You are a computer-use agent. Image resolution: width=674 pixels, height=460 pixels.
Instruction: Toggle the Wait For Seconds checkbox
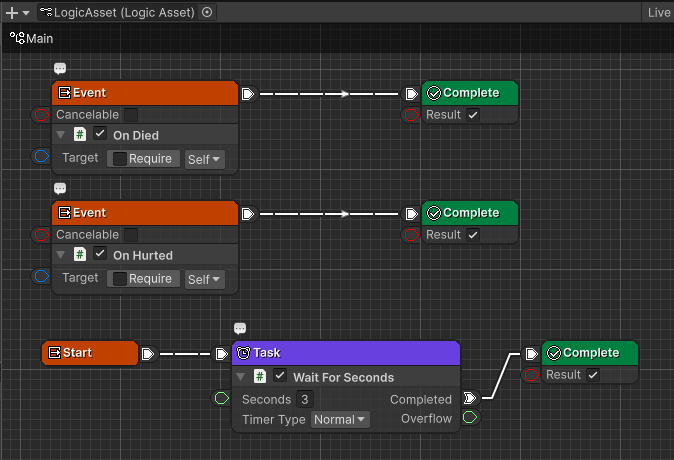(x=280, y=377)
